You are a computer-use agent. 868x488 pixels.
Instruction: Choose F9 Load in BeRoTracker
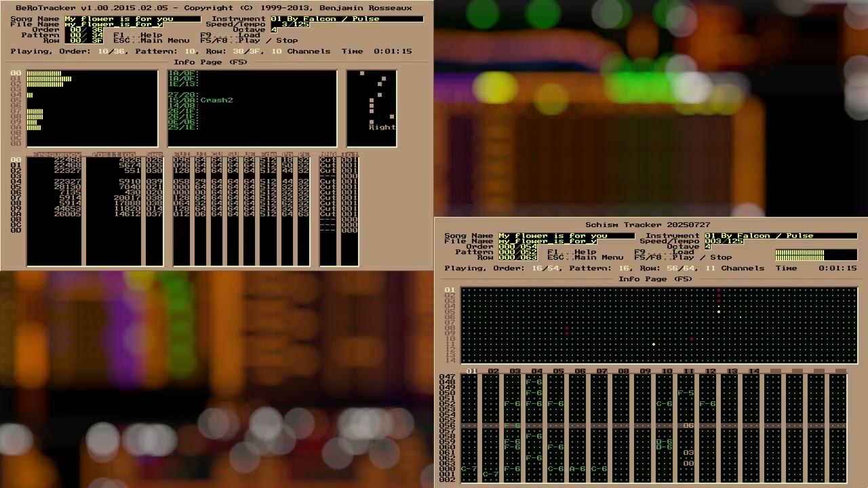coord(230,35)
